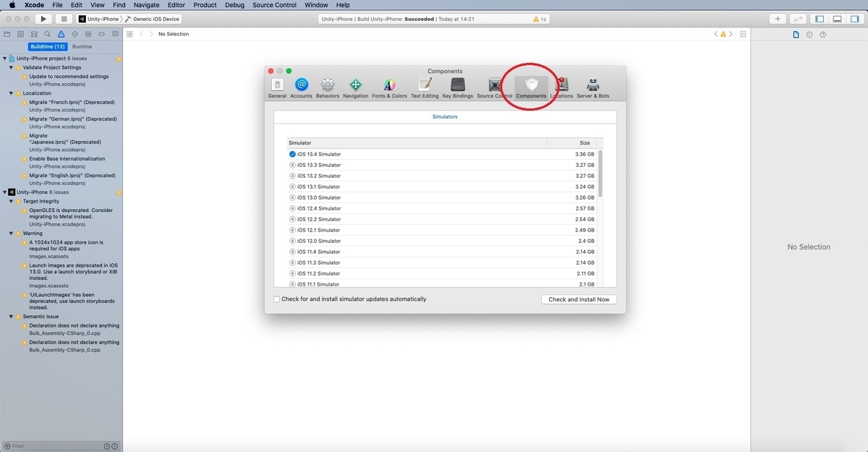Open the Navigate menu

click(146, 5)
